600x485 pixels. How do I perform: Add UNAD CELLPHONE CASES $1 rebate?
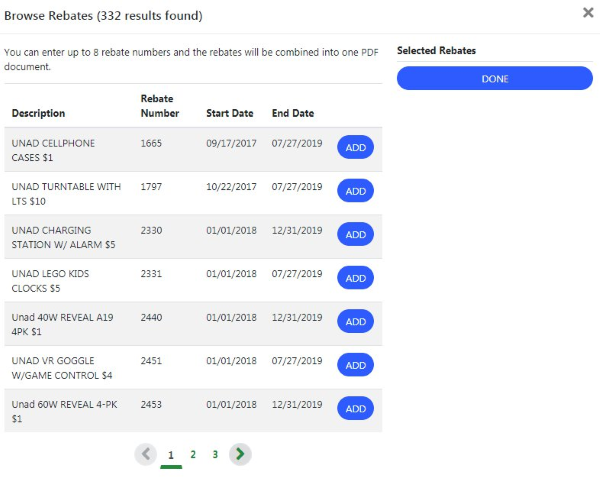click(x=355, y=148)
